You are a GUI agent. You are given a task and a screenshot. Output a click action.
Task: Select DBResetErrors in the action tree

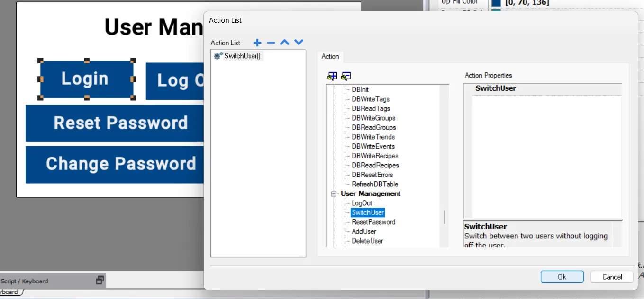372,175
